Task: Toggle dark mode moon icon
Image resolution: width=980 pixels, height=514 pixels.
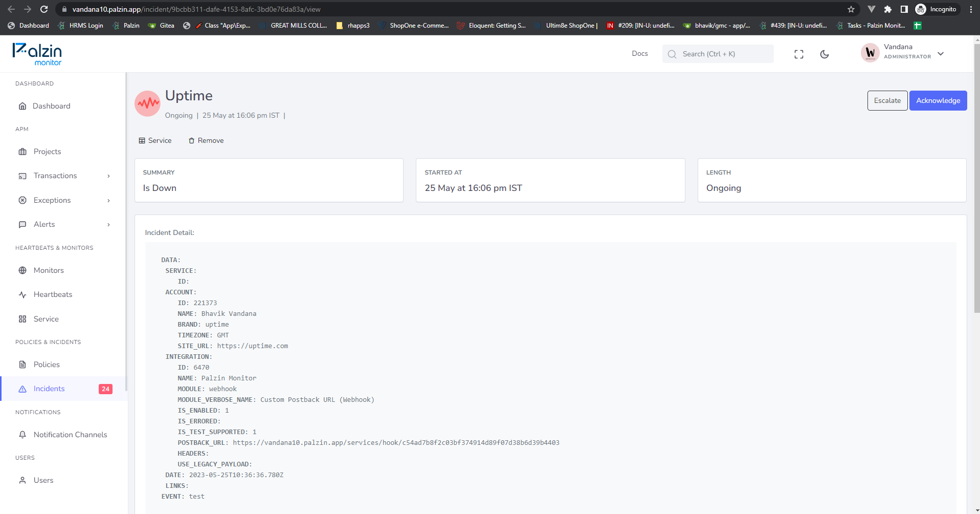Action: pyautogui.click(x=825, y=54)
